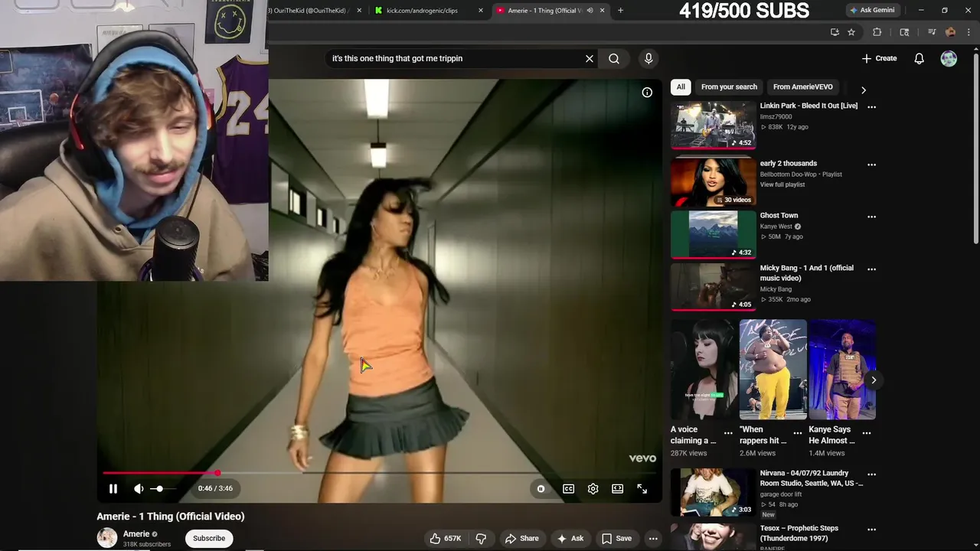
Task: Click View full playlist link
Action: pos(782,184)
